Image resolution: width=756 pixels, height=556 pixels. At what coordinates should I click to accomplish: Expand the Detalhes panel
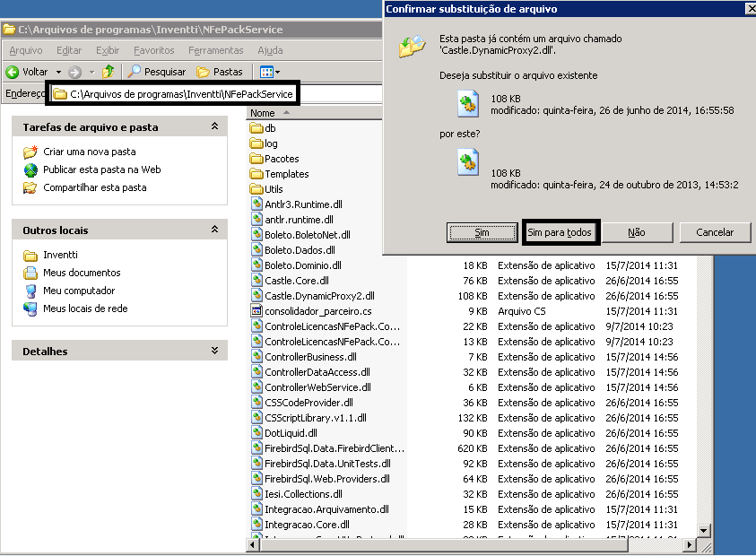[214, 352]
